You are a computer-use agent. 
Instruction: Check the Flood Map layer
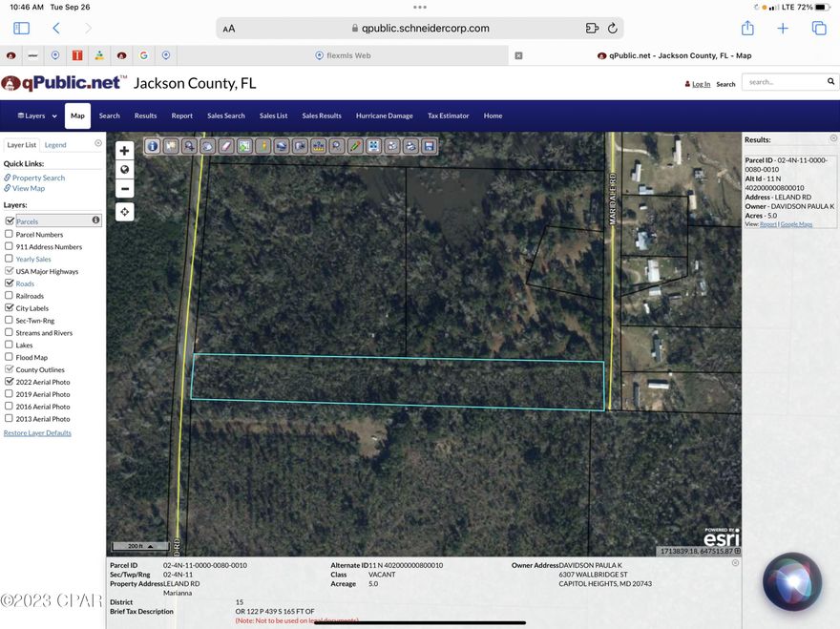coord(9,357)
